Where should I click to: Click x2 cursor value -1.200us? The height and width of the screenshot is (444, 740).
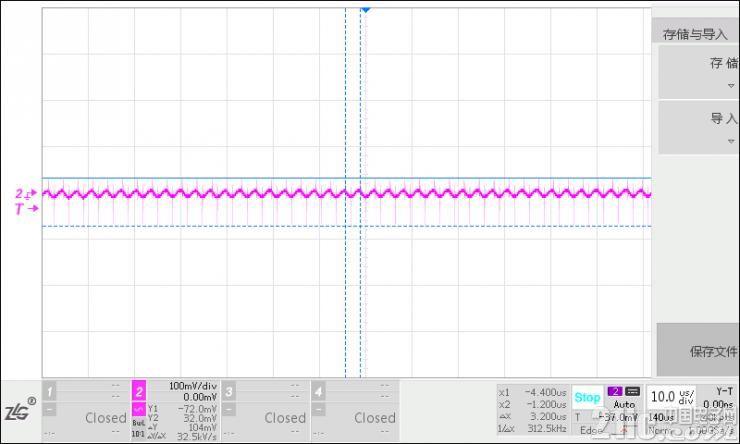[546, 404]
